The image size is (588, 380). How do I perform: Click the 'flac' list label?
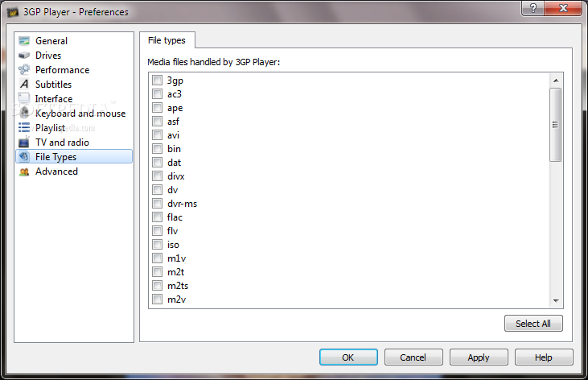(175, 217)
